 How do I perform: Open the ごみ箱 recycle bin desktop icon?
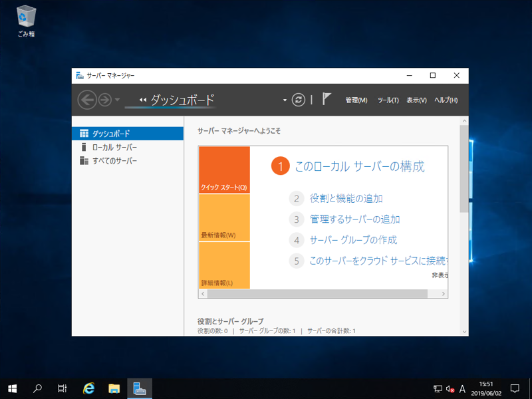point(26,21)
